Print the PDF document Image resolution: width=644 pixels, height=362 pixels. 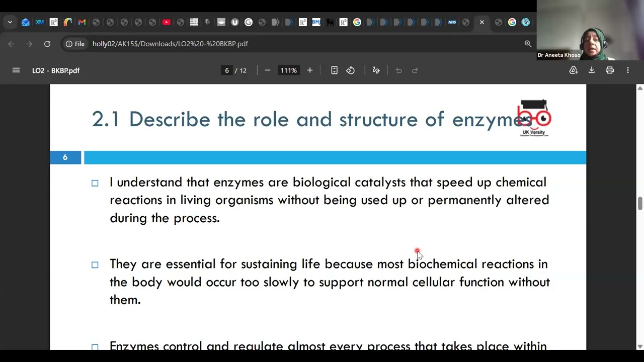[610, 70]
